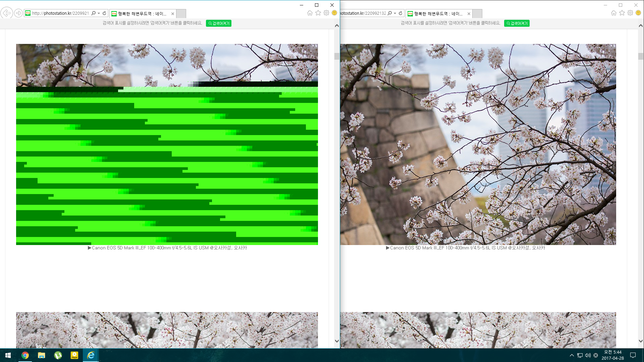Click the left window's scrollbar up arrow
The width and height of the screenshot is (644, 362).
click(337, 25)
